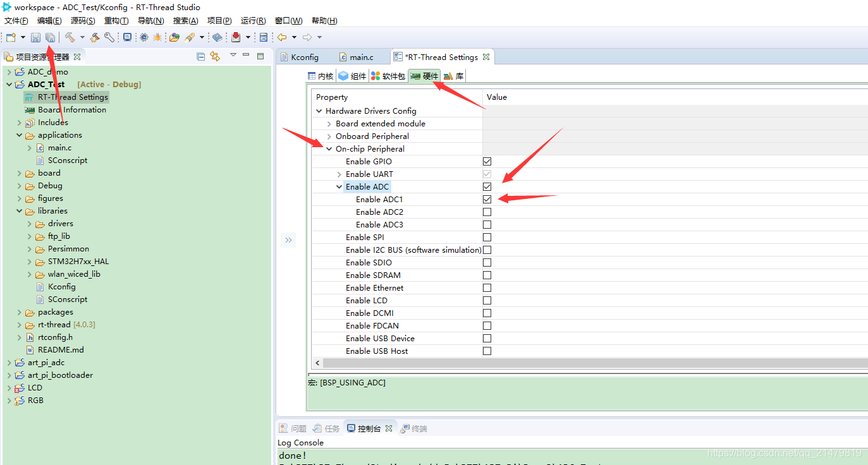The width and height of the screenshot is (868, 465).
Task: Open the 编辑(E) menu
Action: (49, 21)
